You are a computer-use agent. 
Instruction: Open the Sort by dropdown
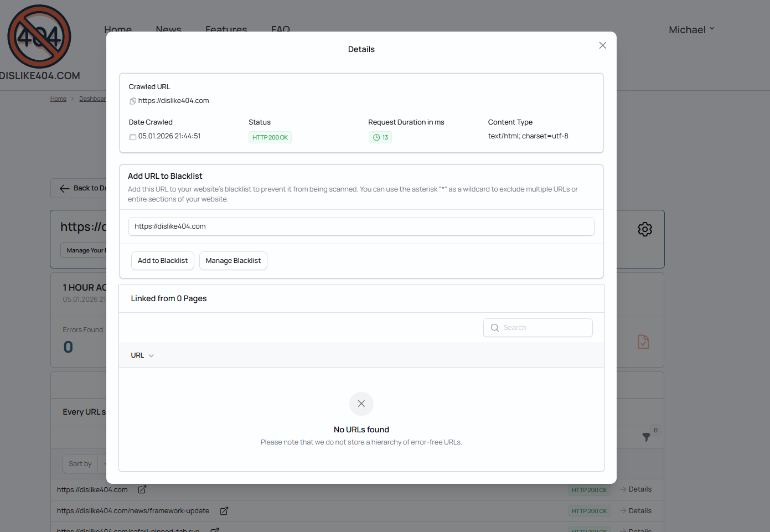81,464
